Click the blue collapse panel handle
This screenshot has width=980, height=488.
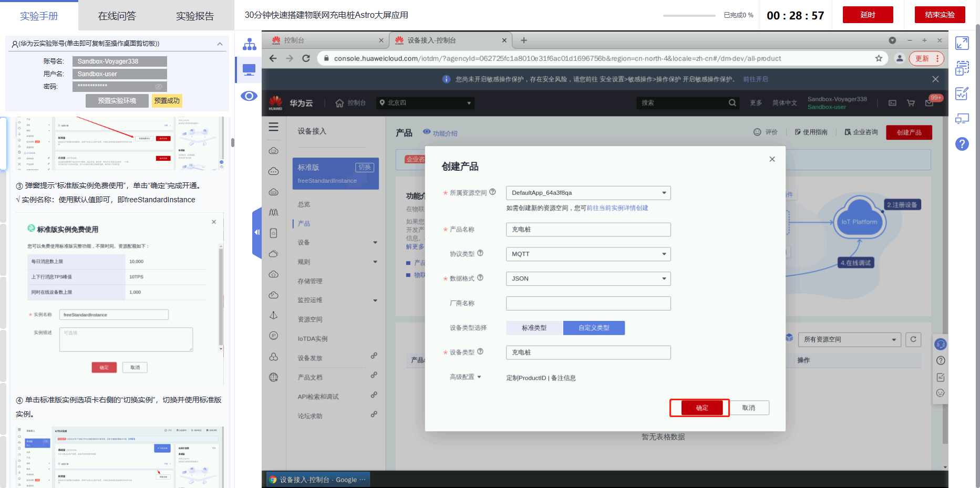257,233
